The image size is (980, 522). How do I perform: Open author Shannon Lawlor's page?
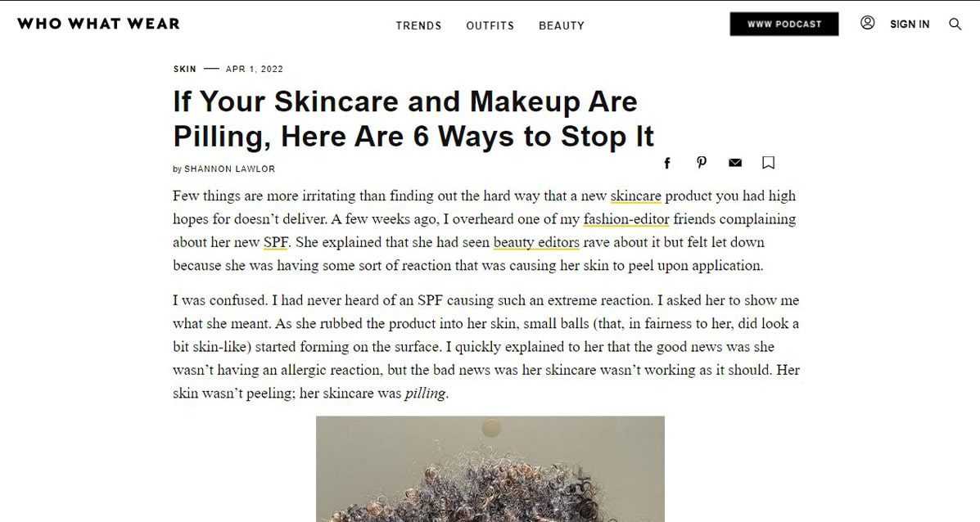(x=229, y=169)
